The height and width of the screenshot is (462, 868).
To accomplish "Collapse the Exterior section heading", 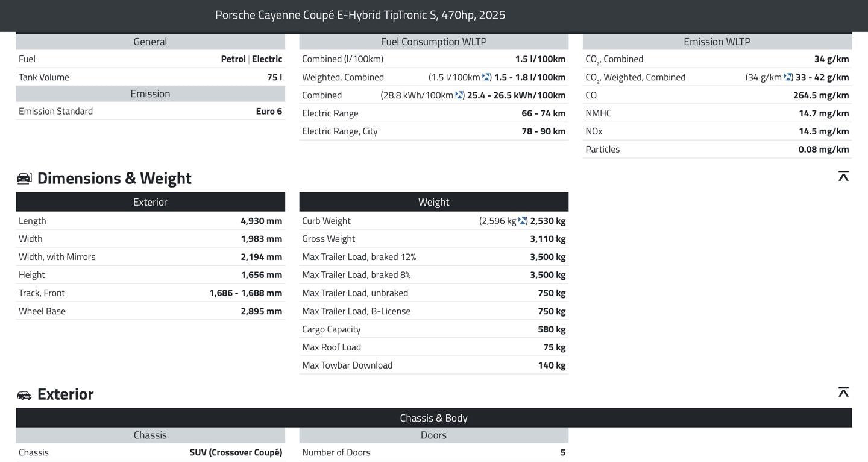I will click(x=65, y=394).
